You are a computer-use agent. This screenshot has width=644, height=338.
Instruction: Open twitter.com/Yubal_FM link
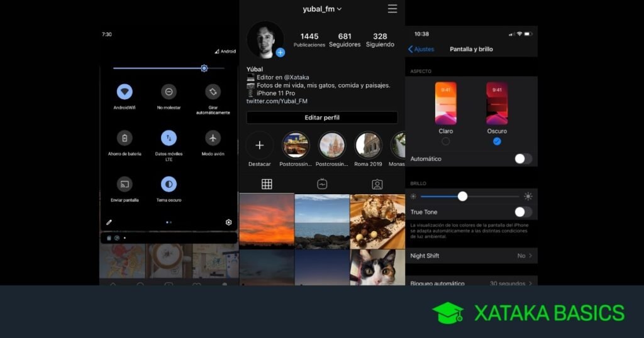pos(277,101)
